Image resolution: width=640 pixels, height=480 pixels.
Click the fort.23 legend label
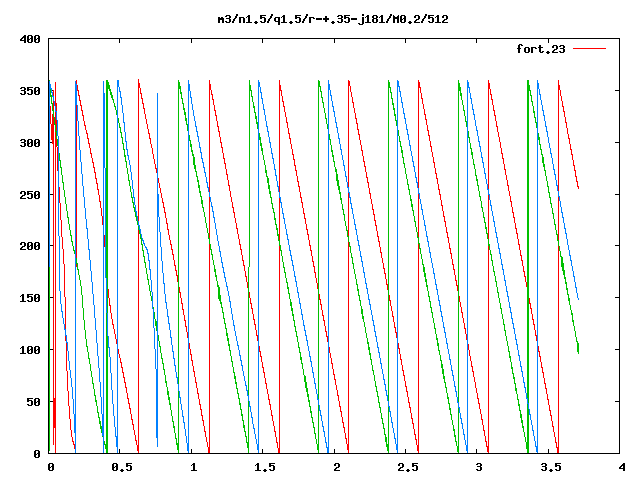(x=541, y=49)
